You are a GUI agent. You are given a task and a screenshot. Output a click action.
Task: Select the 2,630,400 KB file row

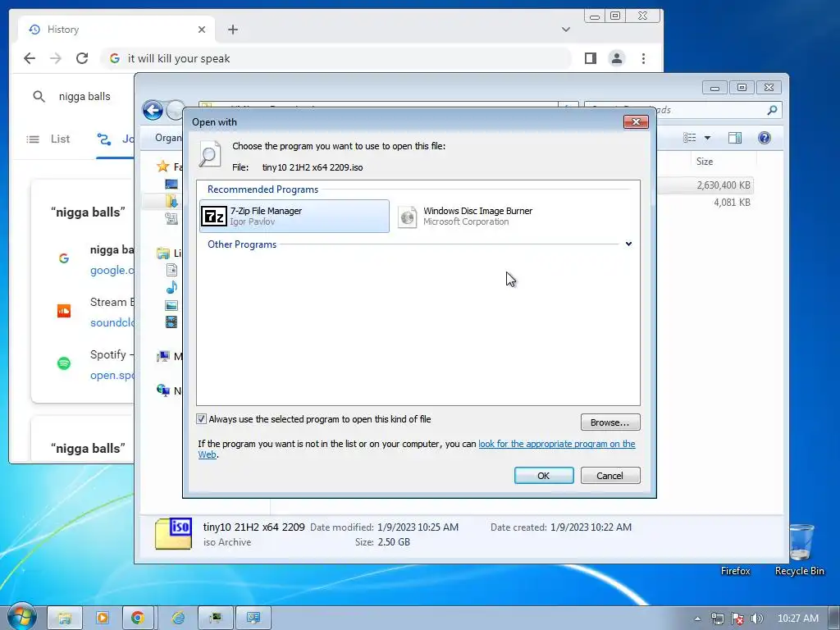click(x=706, y=185)
